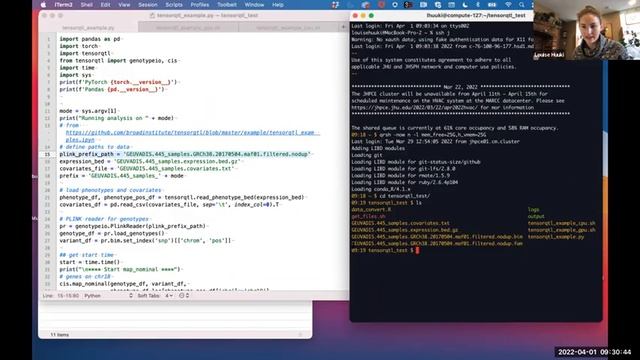
Task: Click the Line 15:15-80 position indicator
Action: click(x=60, y=296)
